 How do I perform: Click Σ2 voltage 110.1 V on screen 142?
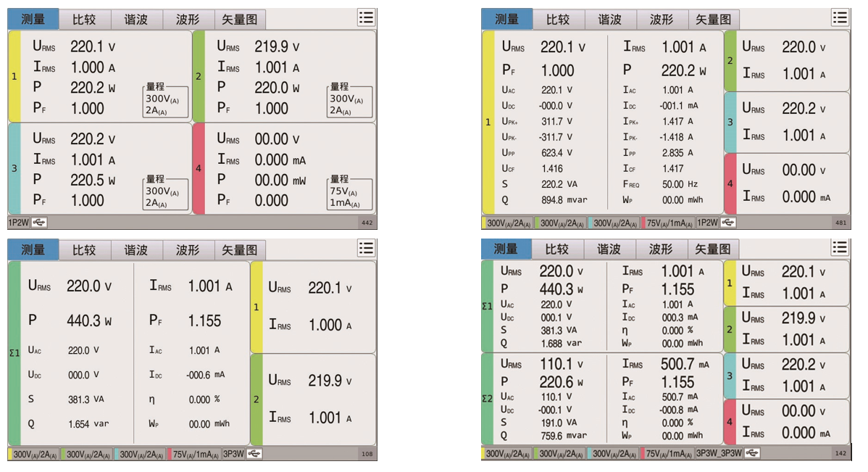562,364
